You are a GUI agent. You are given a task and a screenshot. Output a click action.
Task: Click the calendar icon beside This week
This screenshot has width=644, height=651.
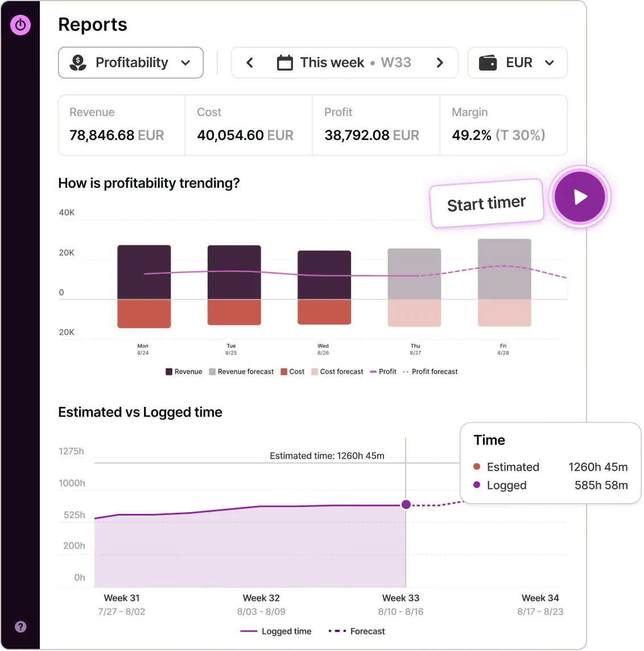pos(284,63)
